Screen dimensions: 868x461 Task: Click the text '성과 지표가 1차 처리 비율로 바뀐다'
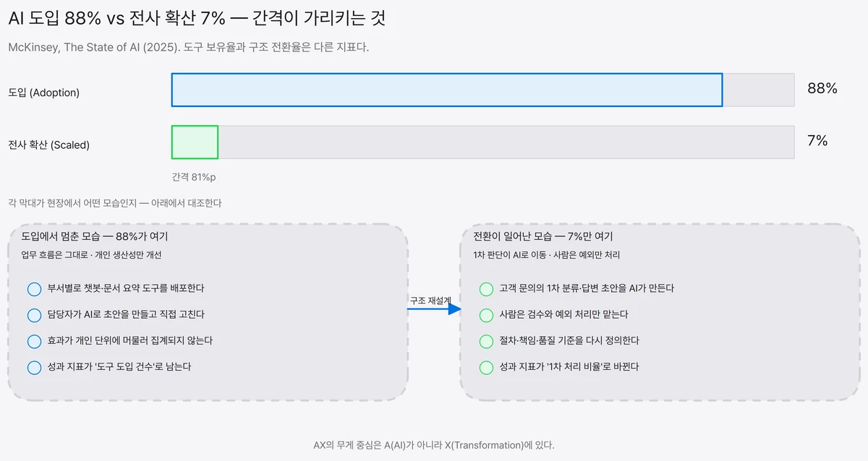(569, 366)
